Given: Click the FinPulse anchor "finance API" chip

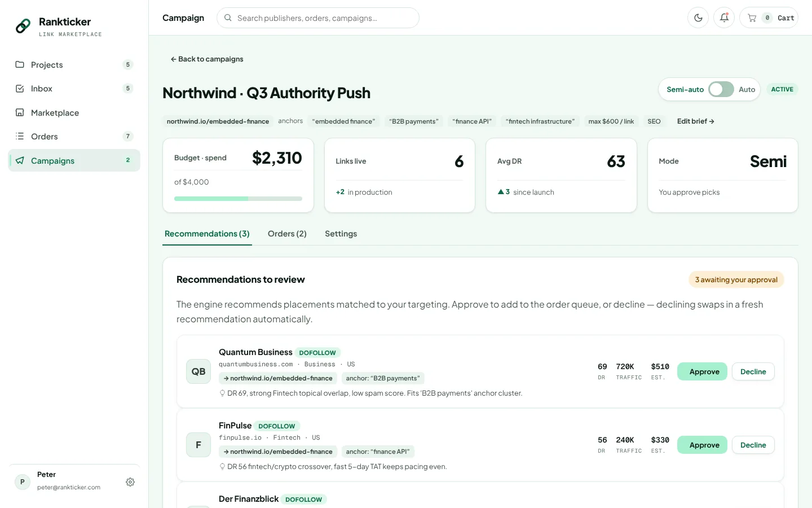Looking at the screenshot, I should click(378, 452).
